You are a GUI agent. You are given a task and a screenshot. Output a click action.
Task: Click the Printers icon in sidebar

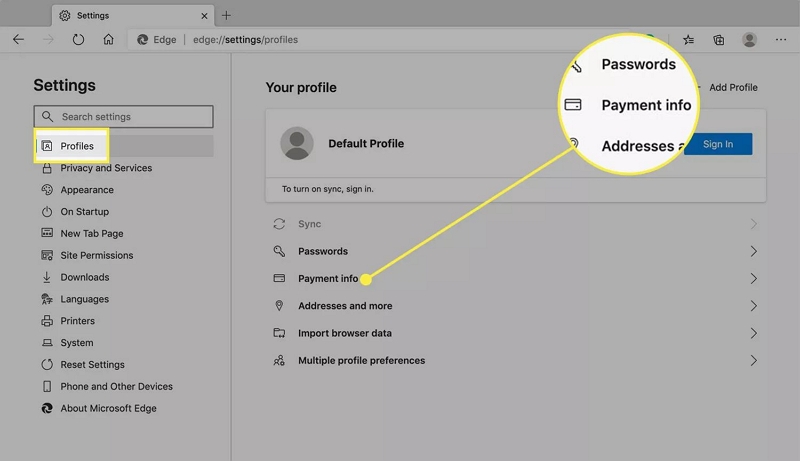tap(47, 321)
